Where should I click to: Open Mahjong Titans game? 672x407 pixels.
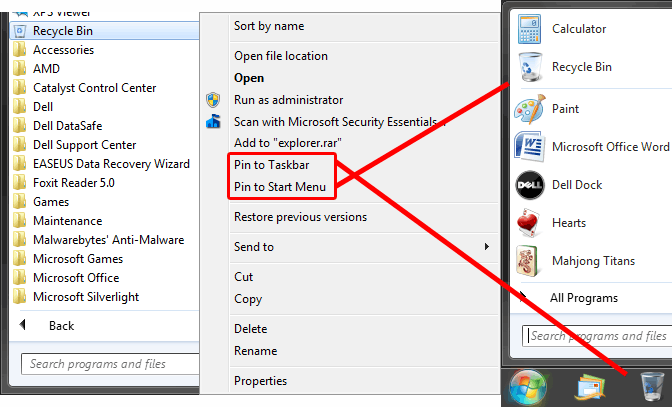tap(529, 261)
